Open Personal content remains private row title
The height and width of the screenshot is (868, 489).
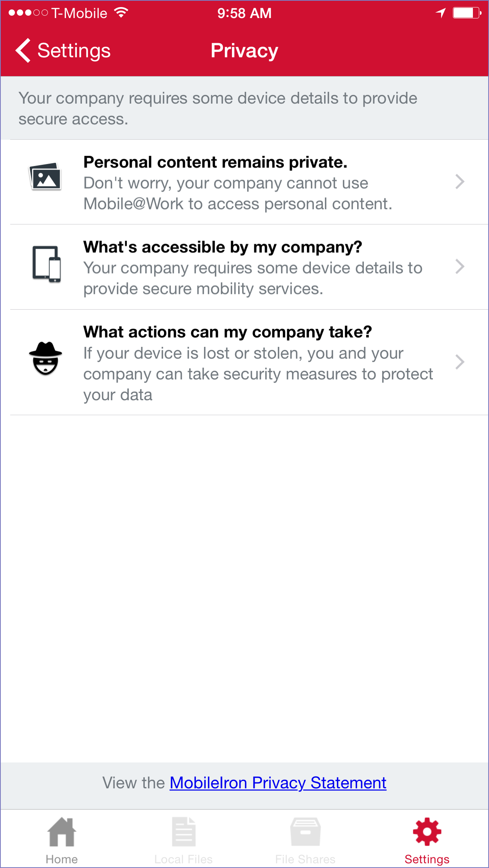click(215, 162)
